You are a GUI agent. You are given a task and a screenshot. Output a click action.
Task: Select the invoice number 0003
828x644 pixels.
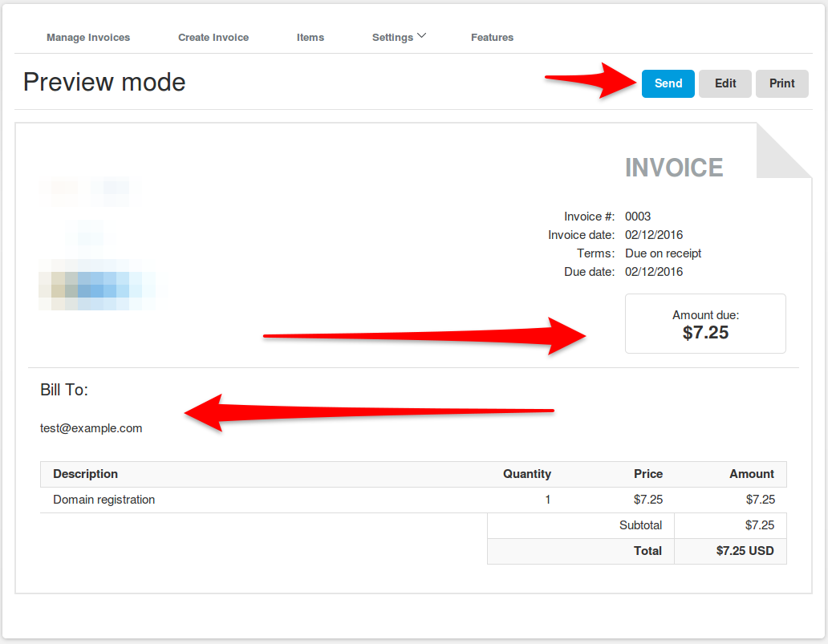point(639,216)
